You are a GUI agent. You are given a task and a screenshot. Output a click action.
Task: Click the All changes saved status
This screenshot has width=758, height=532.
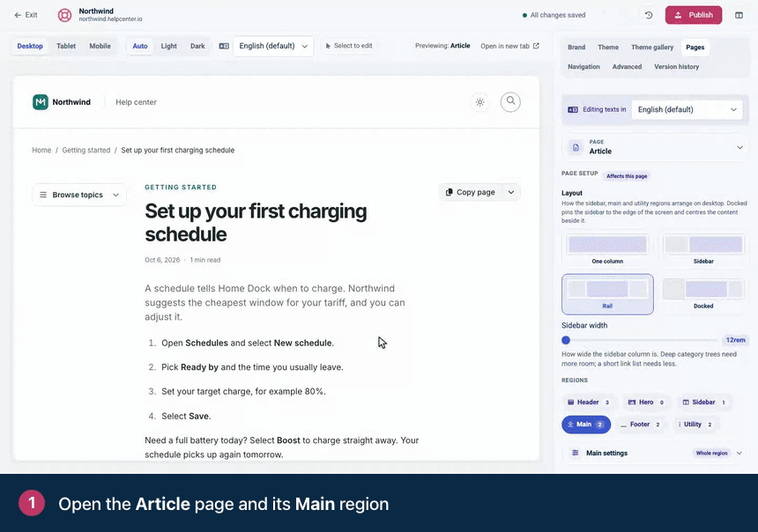pyautogui.click(x=554, y=15)
